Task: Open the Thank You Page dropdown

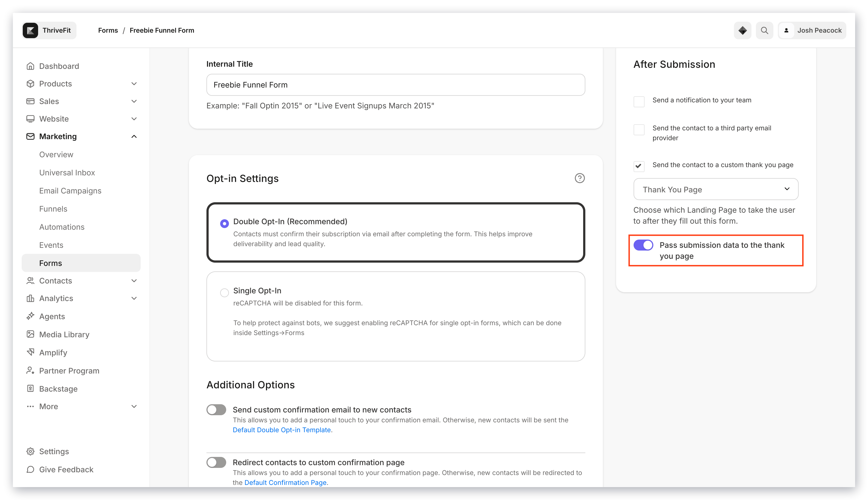Action: click(716, 189)
